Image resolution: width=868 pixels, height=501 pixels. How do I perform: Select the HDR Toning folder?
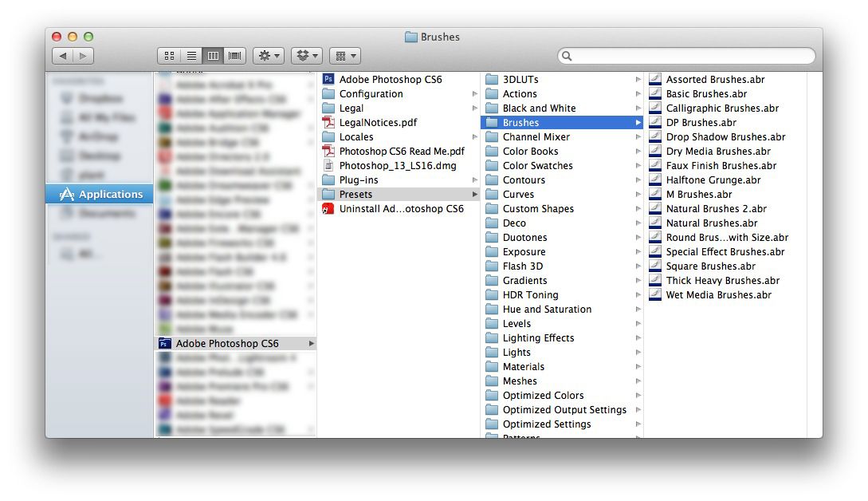point(562,295)
